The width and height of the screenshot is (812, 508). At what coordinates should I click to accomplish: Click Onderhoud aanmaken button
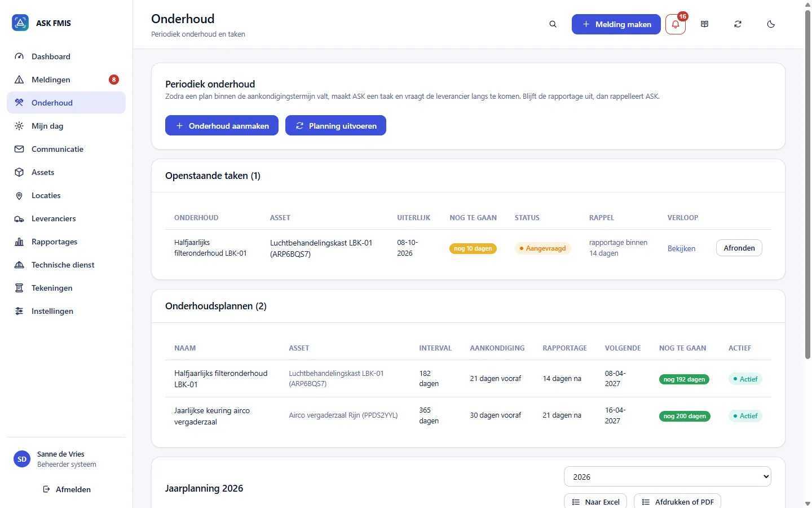pos(222,125)
